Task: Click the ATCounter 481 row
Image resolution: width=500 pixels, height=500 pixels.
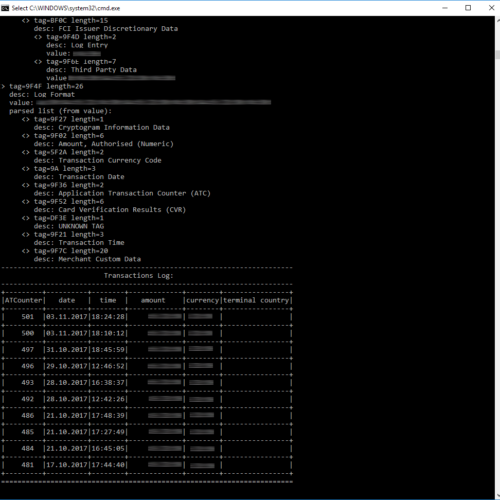Action: (147, 465)
